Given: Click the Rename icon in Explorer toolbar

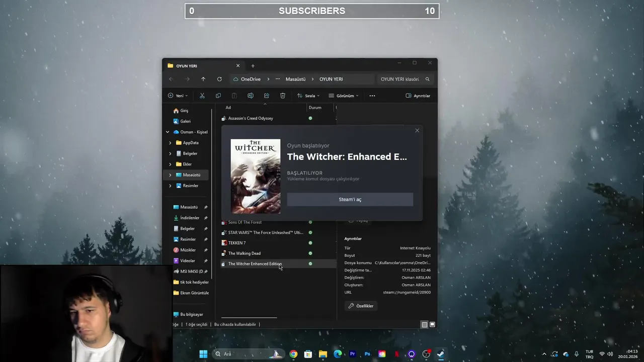Looking at the screenshot, I should [251, 96].
